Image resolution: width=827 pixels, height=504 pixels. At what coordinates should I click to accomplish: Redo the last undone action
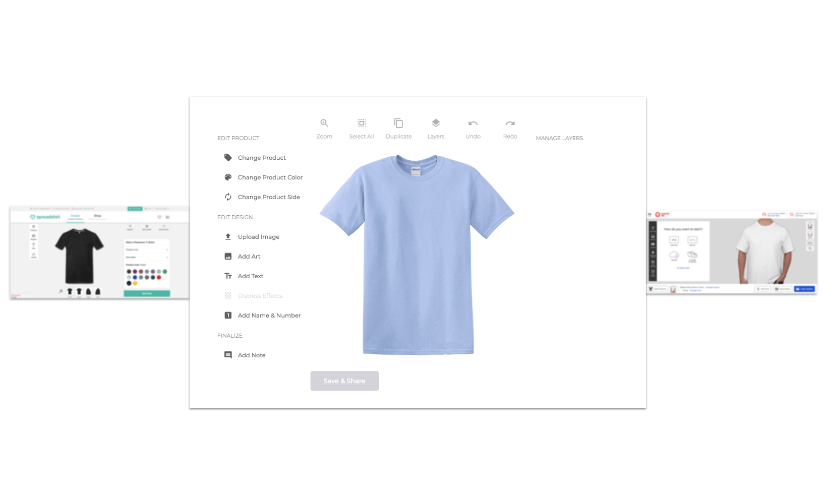point(510,129)
